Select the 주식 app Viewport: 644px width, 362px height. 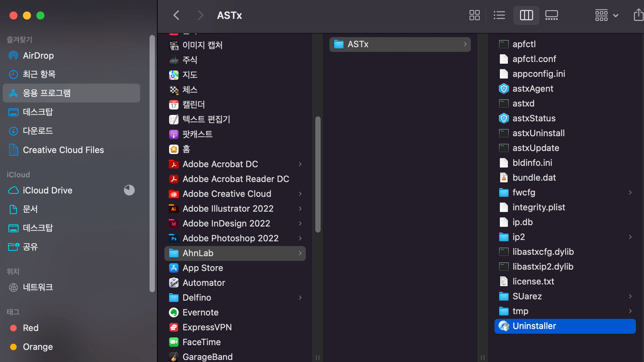coord(235,60)
